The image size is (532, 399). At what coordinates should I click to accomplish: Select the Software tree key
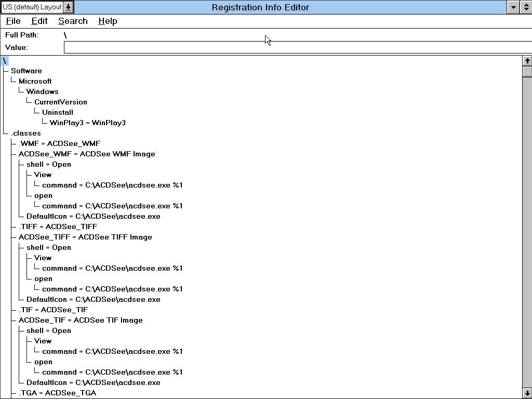coord(26,71)
